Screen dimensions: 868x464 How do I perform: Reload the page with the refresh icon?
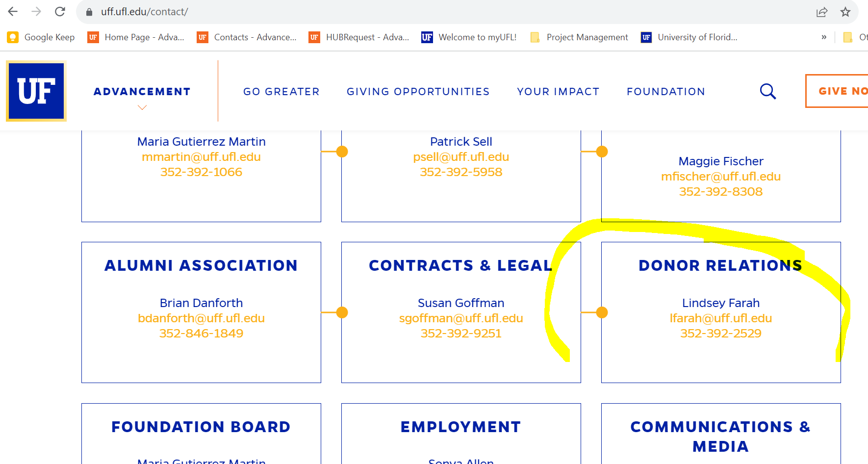(x=60, y=11)
